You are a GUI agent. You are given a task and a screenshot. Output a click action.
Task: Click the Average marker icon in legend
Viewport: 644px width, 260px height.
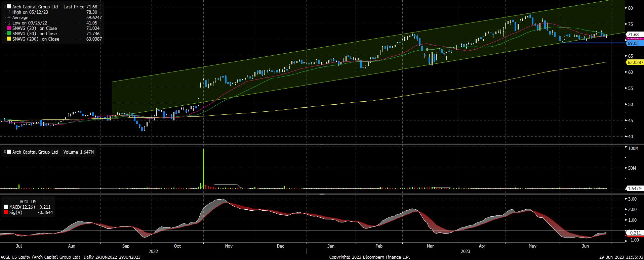click(x=9, y=17)
